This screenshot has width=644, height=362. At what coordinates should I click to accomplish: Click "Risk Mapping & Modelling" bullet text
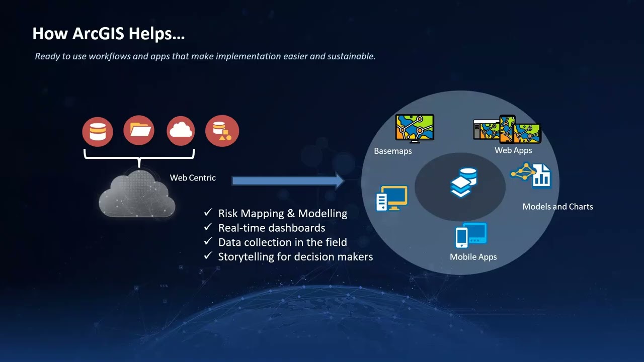click(x=283, y=213)
